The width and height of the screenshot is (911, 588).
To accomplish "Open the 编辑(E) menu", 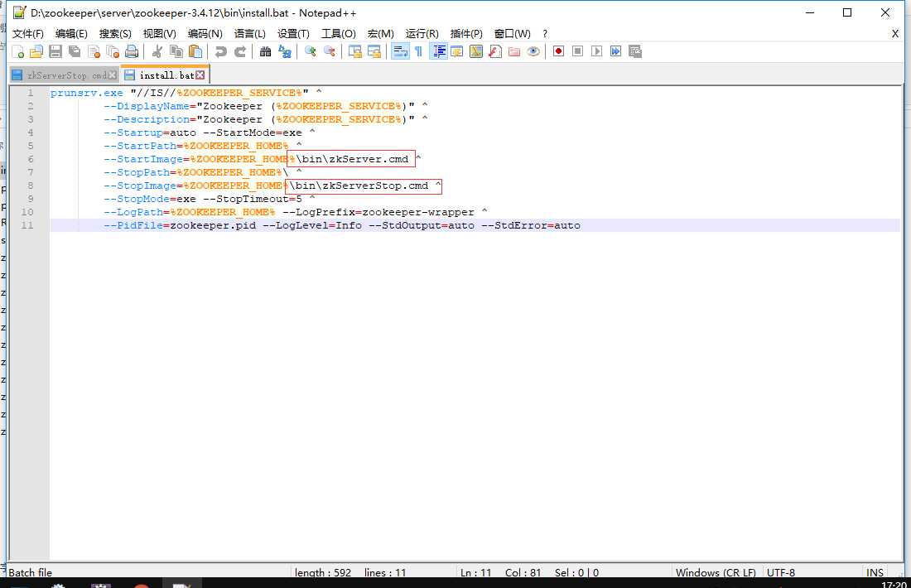I will [x=71, y=34].
